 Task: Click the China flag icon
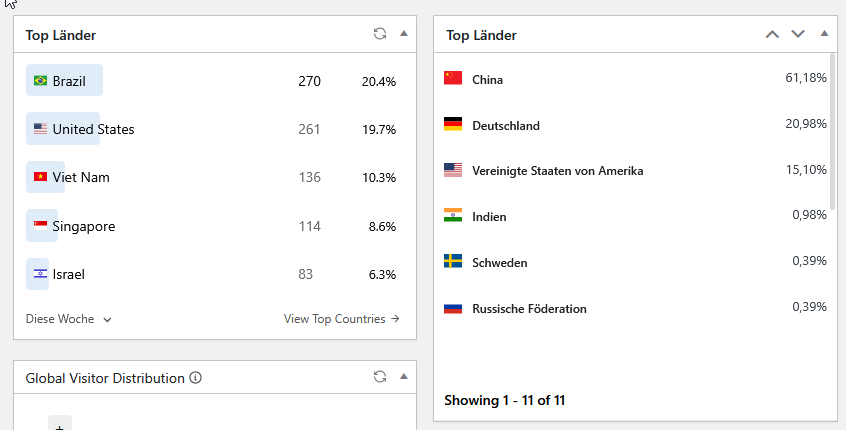click(x=453, y=79)
